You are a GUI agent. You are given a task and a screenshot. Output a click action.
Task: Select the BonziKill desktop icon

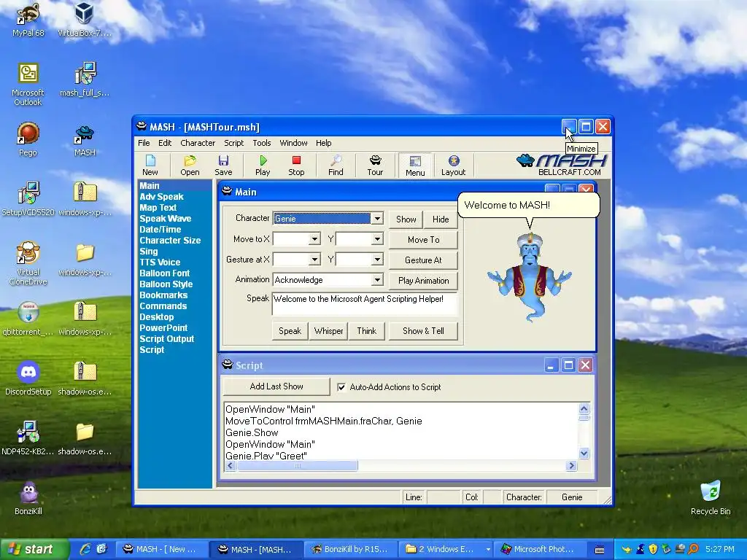(28, 499)
